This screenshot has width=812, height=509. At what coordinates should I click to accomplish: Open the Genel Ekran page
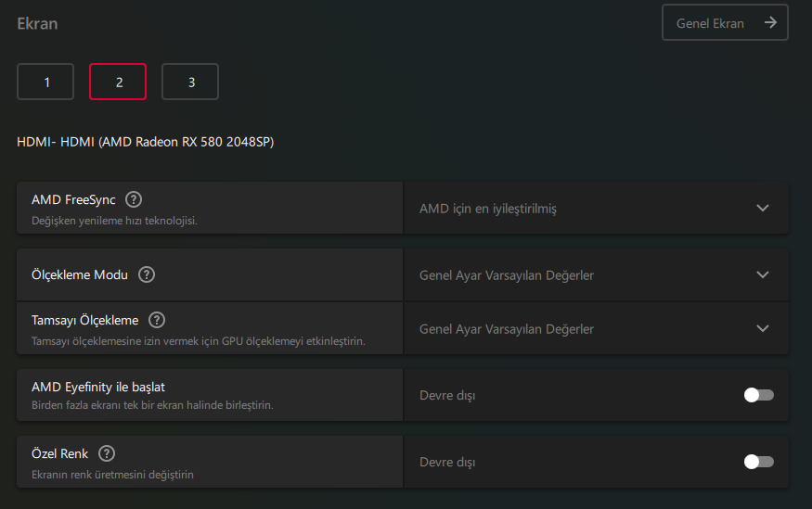[725, 23]
